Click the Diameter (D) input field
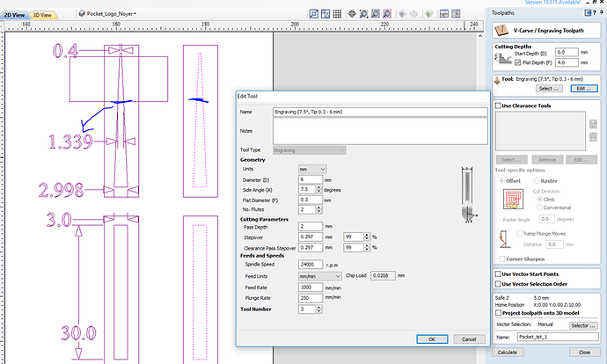Image resolution: width=607 pixels, height=364 pixels. click(x=311, y=179)
